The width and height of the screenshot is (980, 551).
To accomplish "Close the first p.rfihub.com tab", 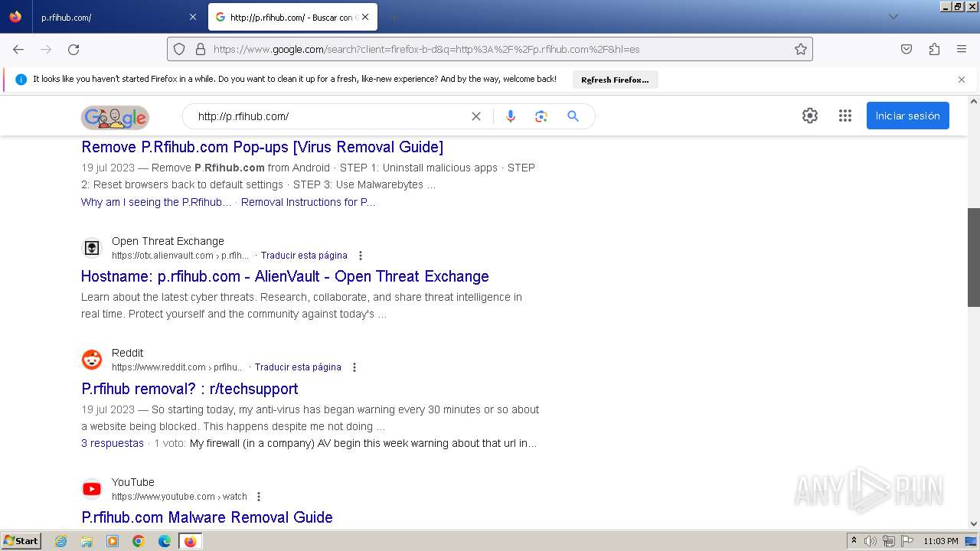I will click(x=192, y=17).
